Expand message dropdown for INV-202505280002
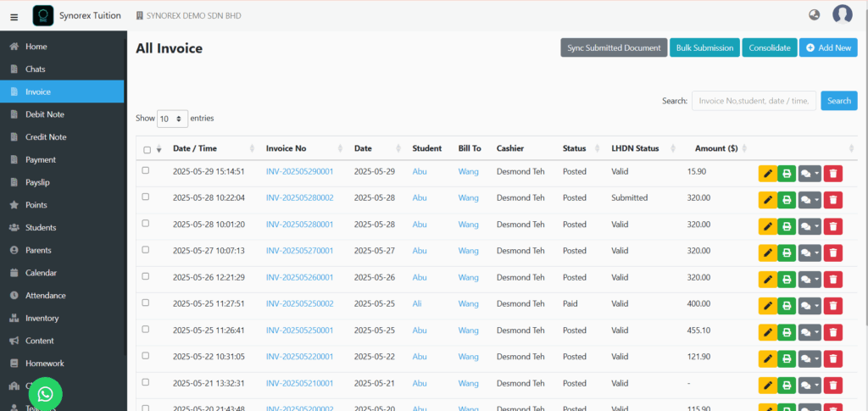The width and height of the screenshot is (868, 411). pyautogui.click(x=810, y=200)
